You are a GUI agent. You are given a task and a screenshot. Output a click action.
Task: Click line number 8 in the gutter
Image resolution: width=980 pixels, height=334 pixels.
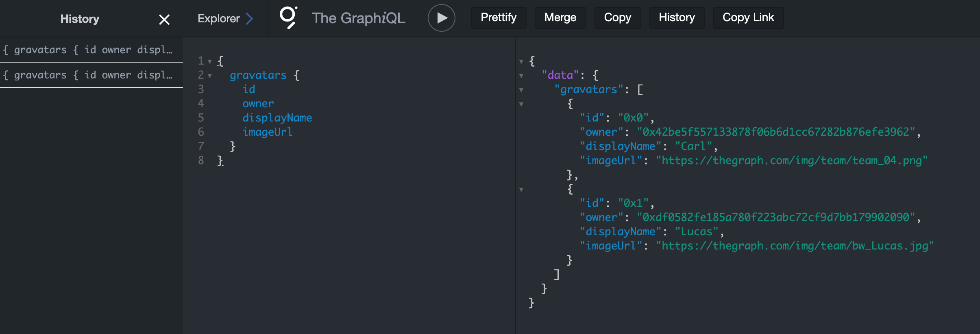pos(201,160)
